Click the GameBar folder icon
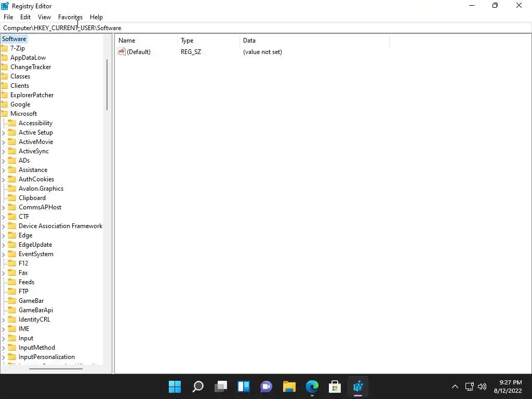Image resolution: width=532 pixels, height=399 pixels. tap(12, 301)
